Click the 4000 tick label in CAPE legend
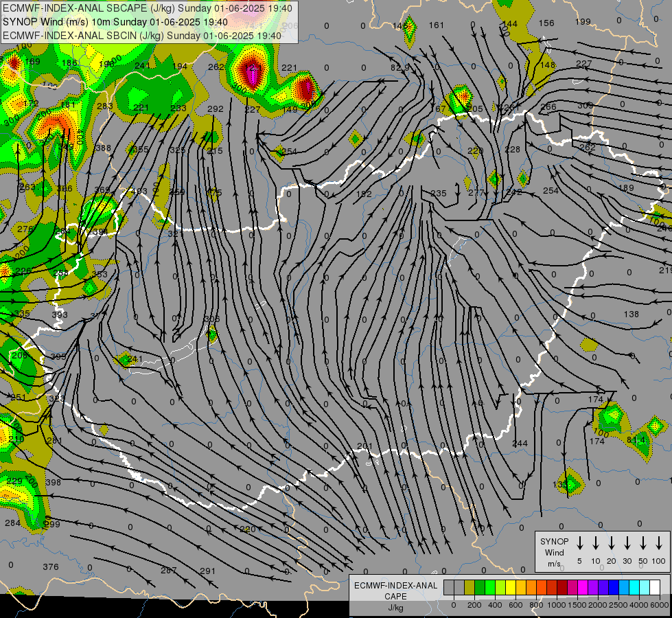The height and width of the screenshot is (618, 672). 638,605
